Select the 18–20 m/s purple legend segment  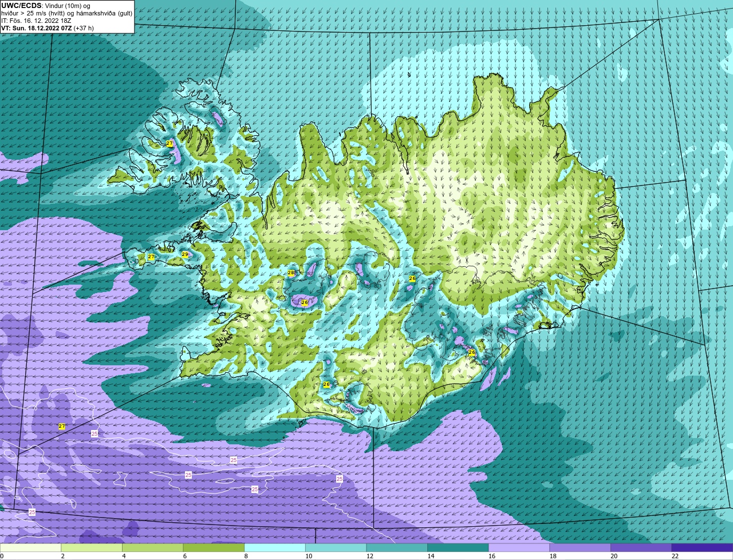[x=580, y=548]
